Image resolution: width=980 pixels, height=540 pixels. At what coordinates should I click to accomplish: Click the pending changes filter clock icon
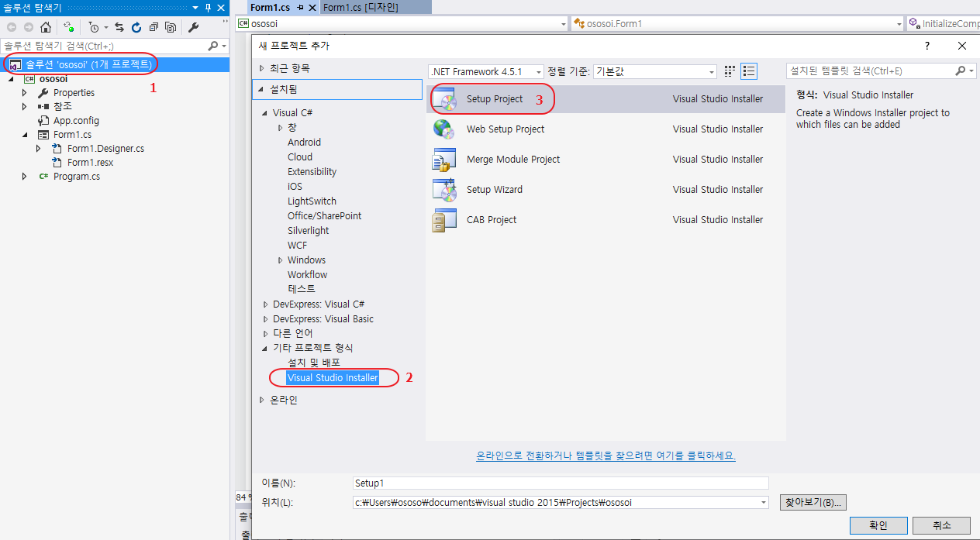pyautogui.click(x=94, y=27)
